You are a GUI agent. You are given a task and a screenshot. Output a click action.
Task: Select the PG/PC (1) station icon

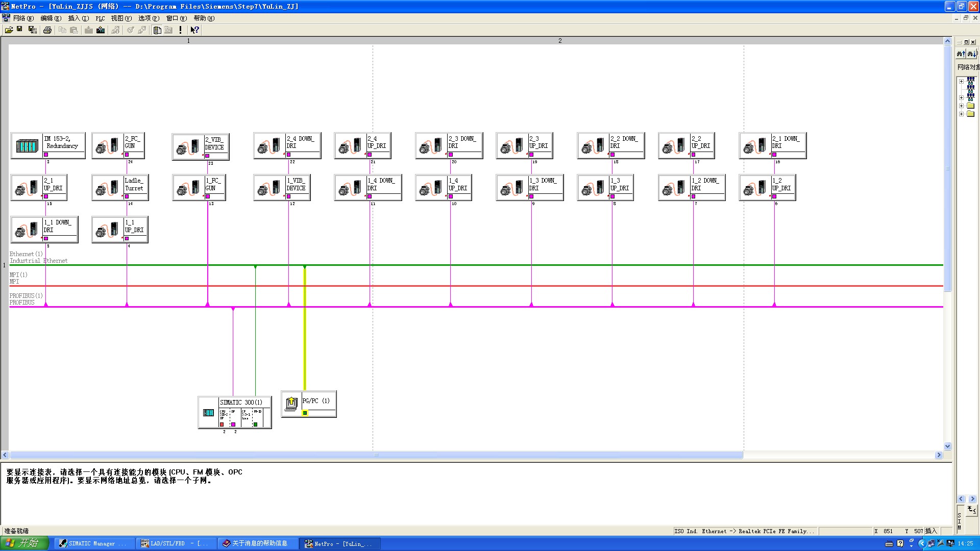pos(291,404)
